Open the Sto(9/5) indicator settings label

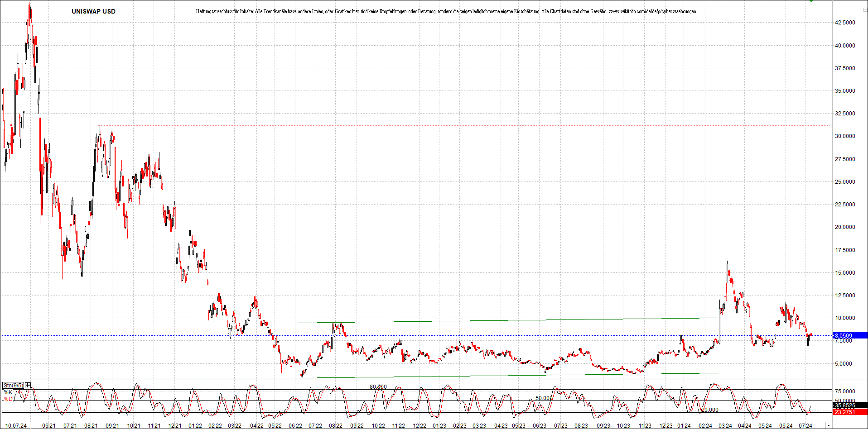pyautogui.click(x=13, y=386)
